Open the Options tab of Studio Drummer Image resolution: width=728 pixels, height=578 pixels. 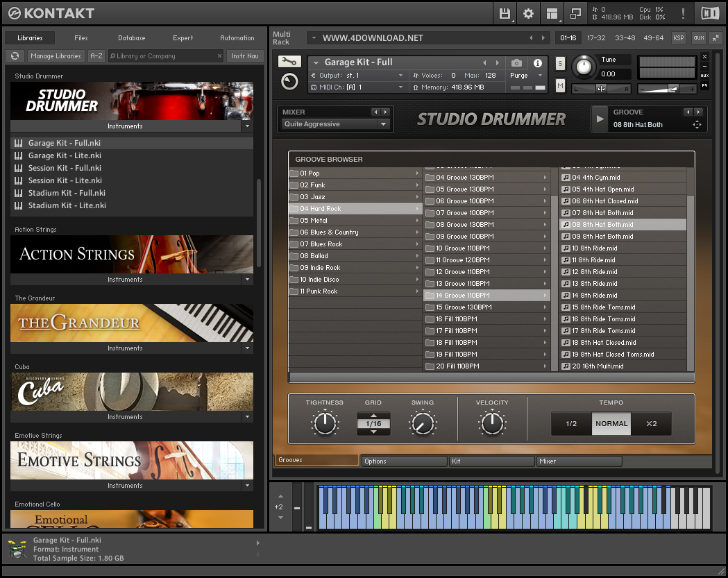coord(404,461)
